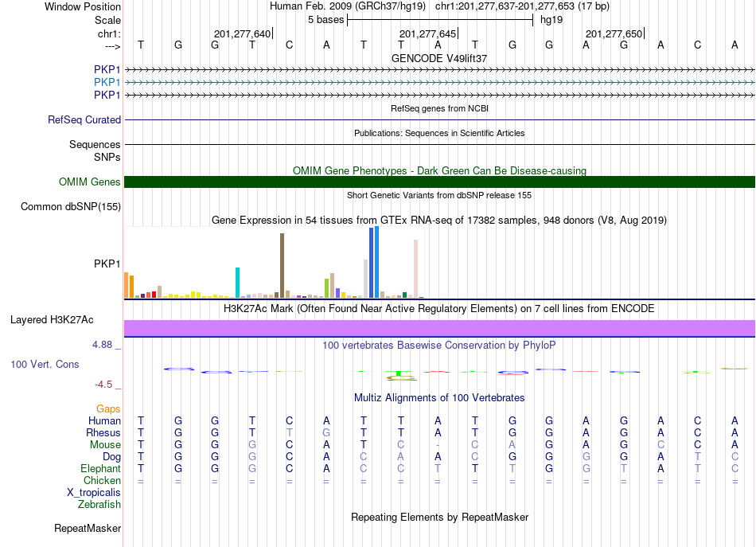
Task: Click the 201,277,645 ruler position marker
Action: click(427, 33)
